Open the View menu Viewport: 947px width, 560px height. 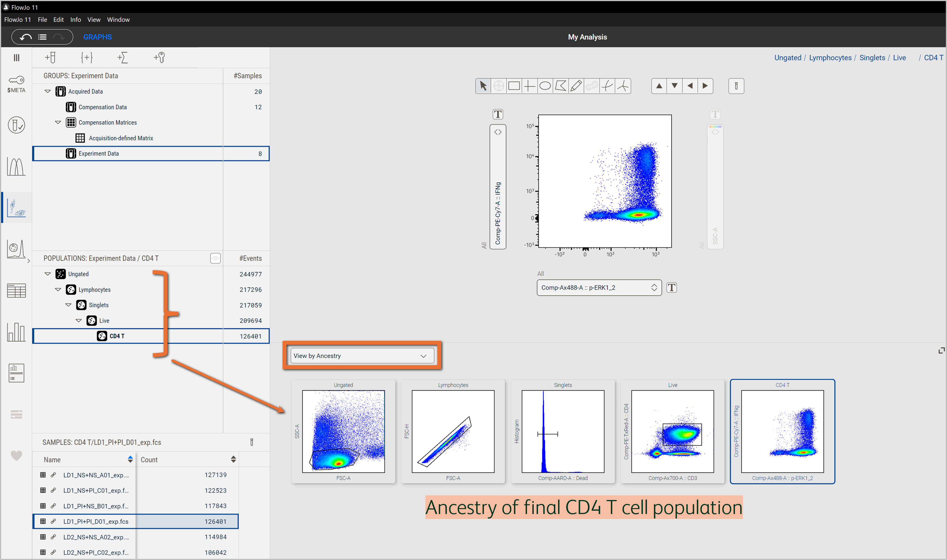click(94, 20)
